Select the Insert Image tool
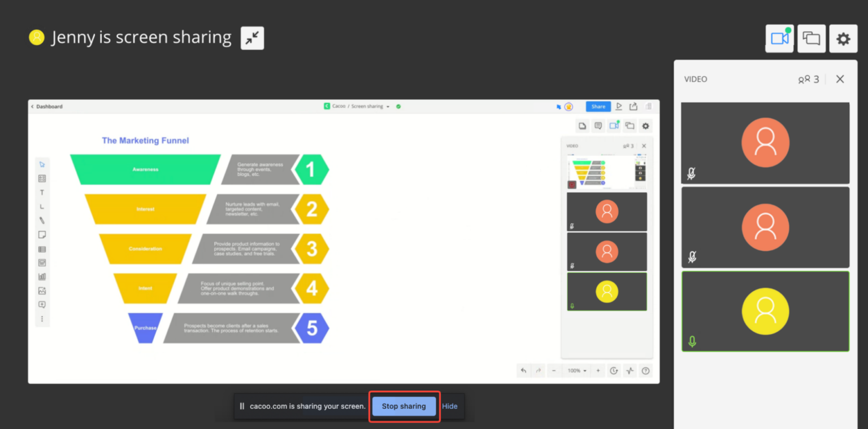 click(42, 290)
